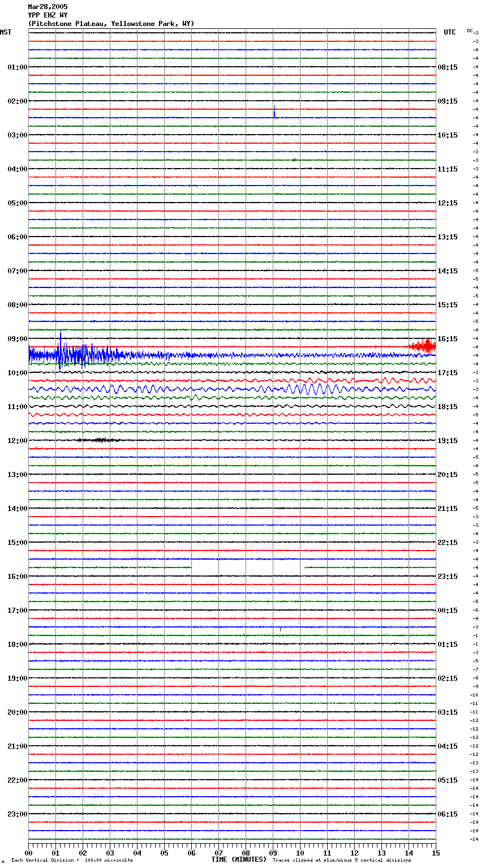Click the 19:15 UTC time label
Screen dimensions: 481x868
click(448, 441)
